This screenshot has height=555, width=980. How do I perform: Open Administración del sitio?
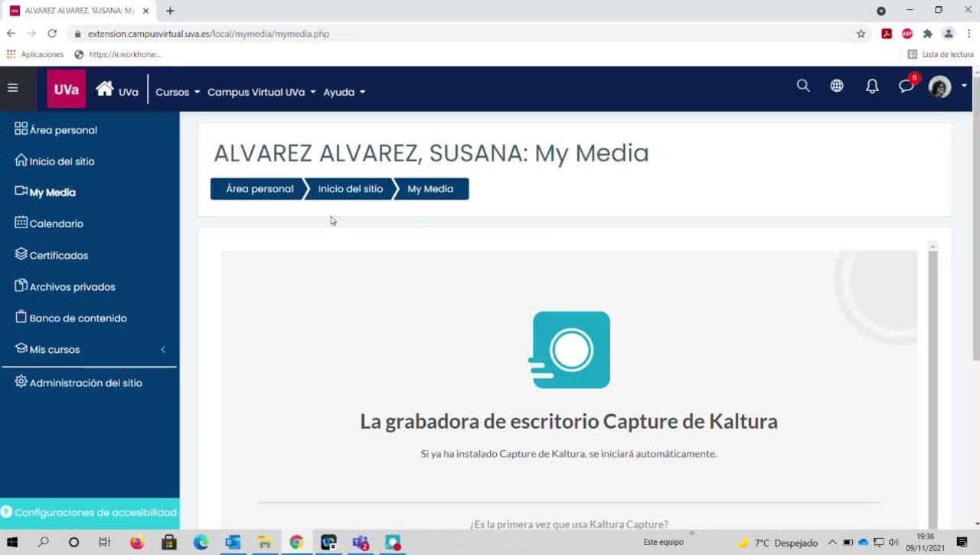[x=78, y=382]
